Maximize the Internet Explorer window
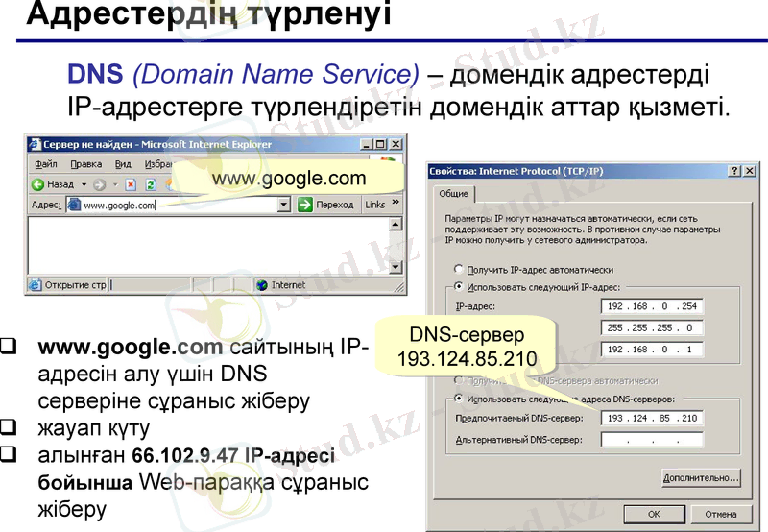 tap(380, 144)
